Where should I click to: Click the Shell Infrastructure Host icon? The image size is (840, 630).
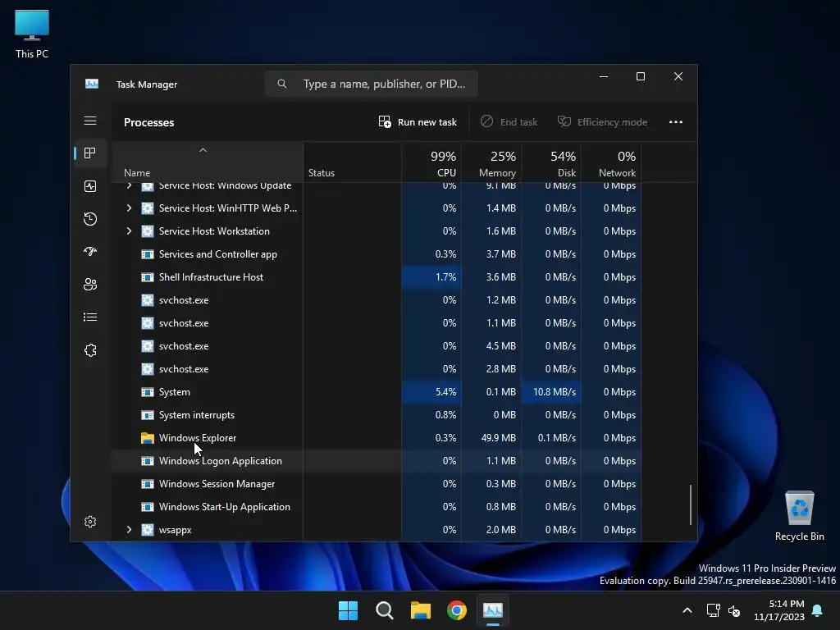148,277
